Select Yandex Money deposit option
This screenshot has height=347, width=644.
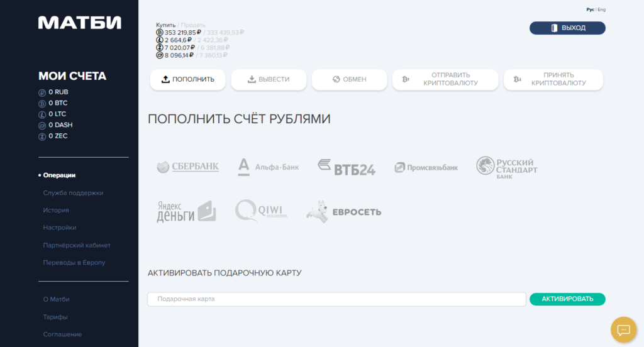pyautogui.click(x=186, y=211)
